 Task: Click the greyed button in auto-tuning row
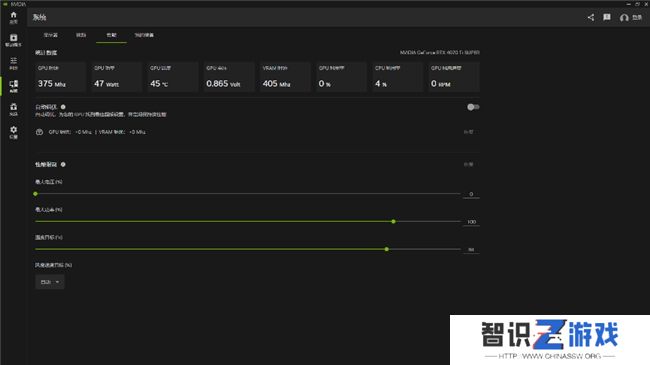pyautogui.click(x=468, y=132)
